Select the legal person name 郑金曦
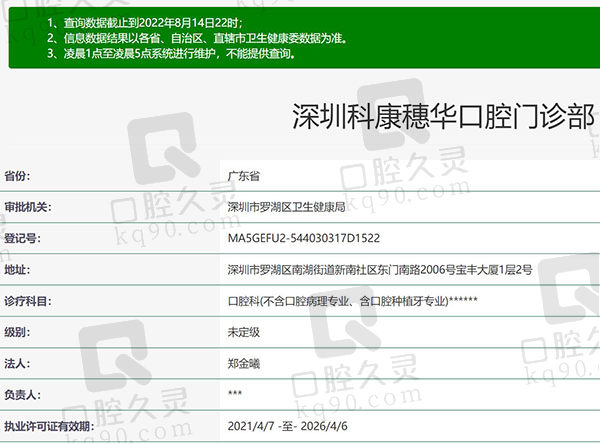 point(244,363)
